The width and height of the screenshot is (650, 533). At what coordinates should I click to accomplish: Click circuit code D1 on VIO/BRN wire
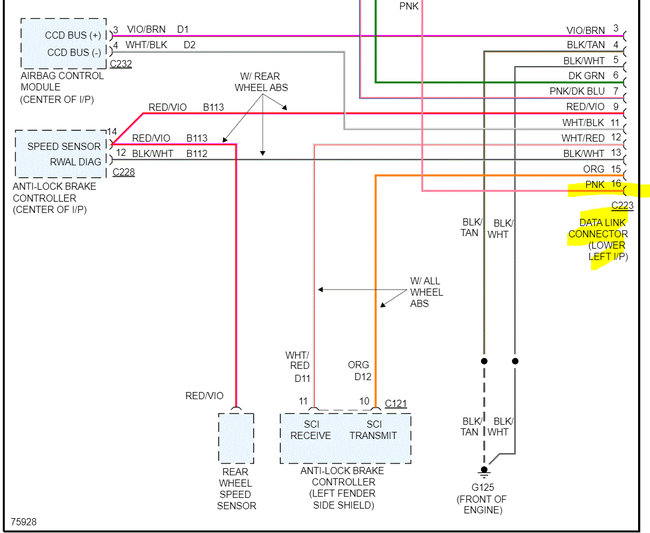183,29
